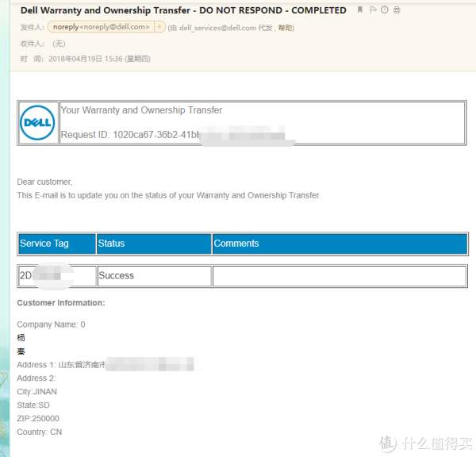Print the email using the printer icon
476x457 pixels.
[397, 10]
